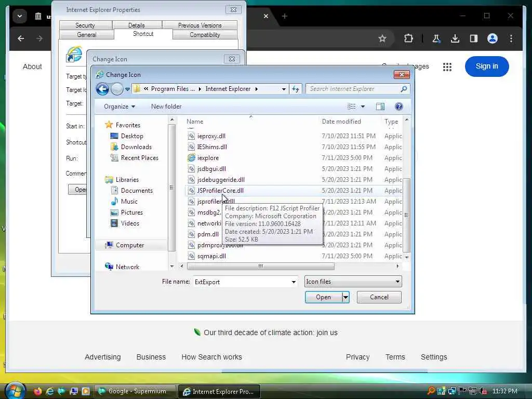Click Sign in button on Google page
This screenshot has width=532, height=399.
pos(487,66)
